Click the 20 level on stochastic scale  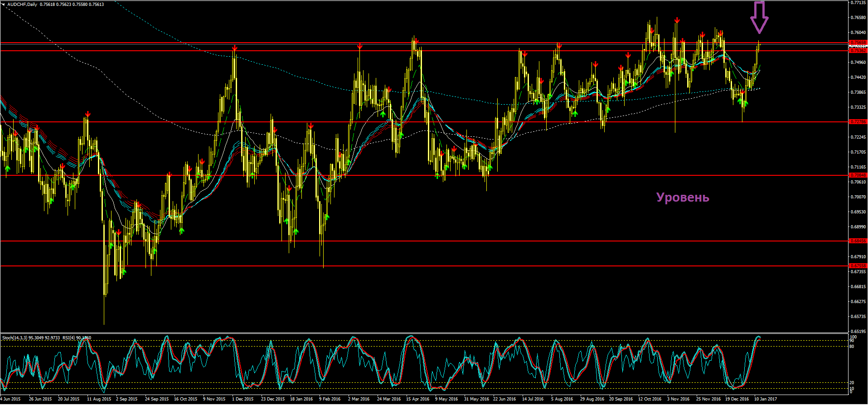[852, 383]
